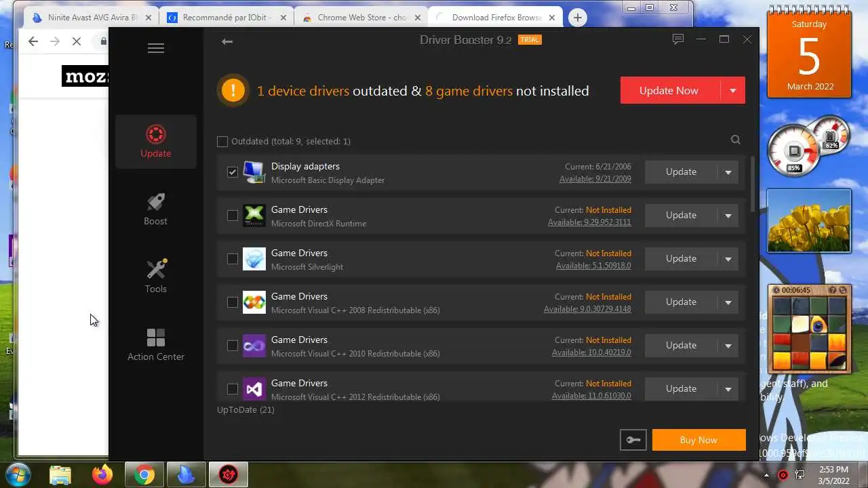The height and width of the screenshot is (488, 868).
Task: Open the taskbar clock showing 2:53 PM
Action: 833,475
